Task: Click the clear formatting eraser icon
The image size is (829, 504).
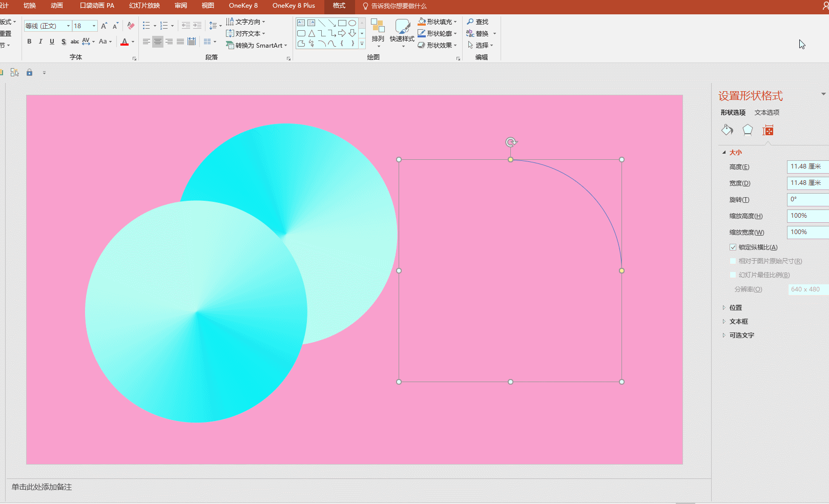Action: click(x=131, y=26)
